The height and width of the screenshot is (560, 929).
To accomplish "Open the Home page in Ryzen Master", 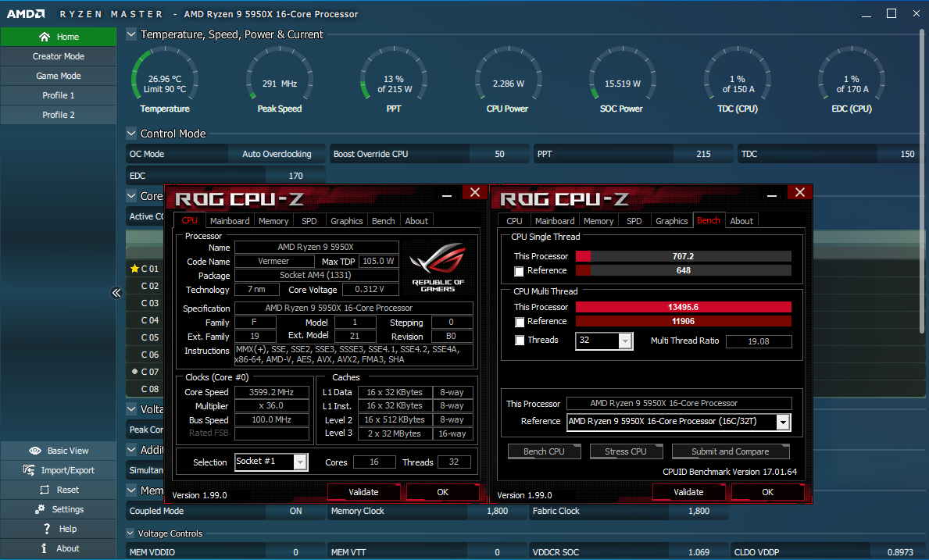I will 58,37.
